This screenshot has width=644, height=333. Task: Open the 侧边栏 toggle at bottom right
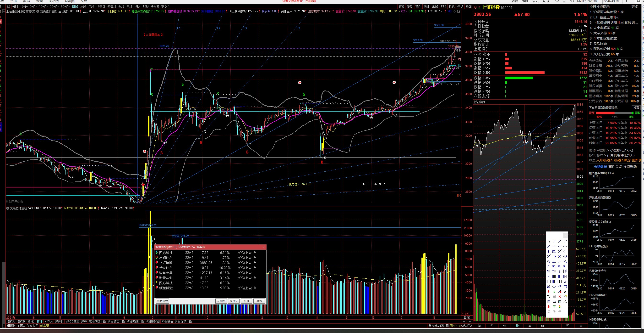466,326
